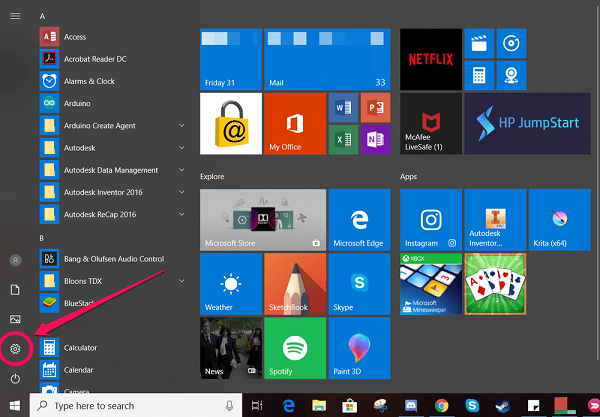Viewport: 600px width, 417px height.
Task: Launch Spotify from its tile
Action: click(x=294, y=347)
